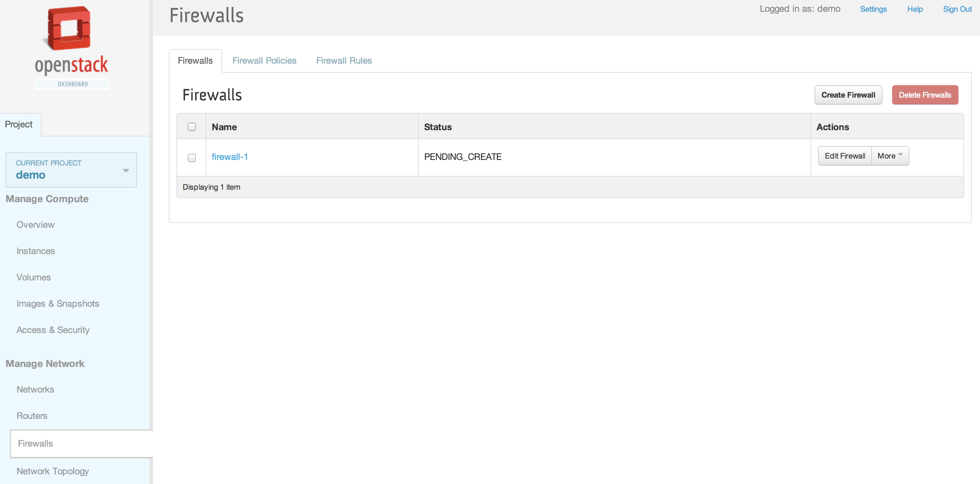Tick the select-all firewalls checkbox
The image size is (980, 484).
(192, 127)
